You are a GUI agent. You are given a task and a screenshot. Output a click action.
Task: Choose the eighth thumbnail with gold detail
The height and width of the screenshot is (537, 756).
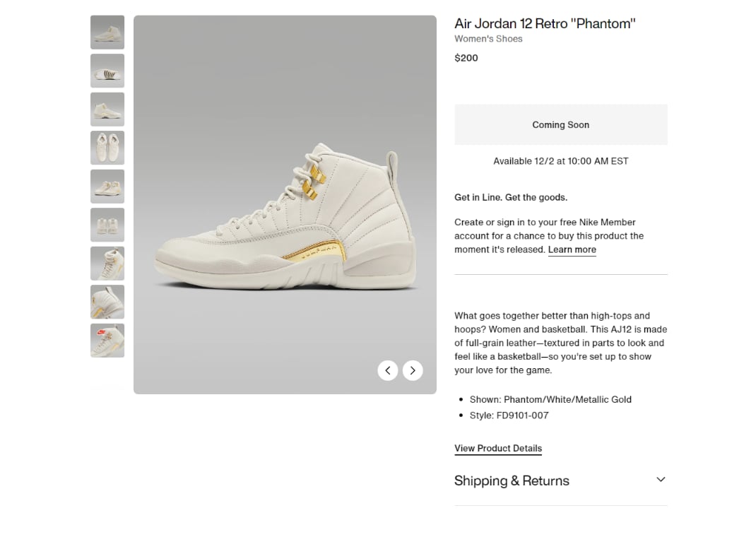tap(107, 302)
